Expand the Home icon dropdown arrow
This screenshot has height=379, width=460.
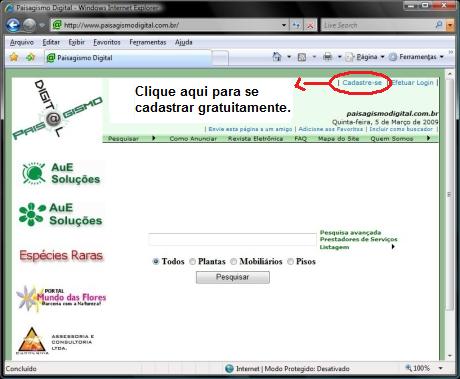tap(289, 57)
